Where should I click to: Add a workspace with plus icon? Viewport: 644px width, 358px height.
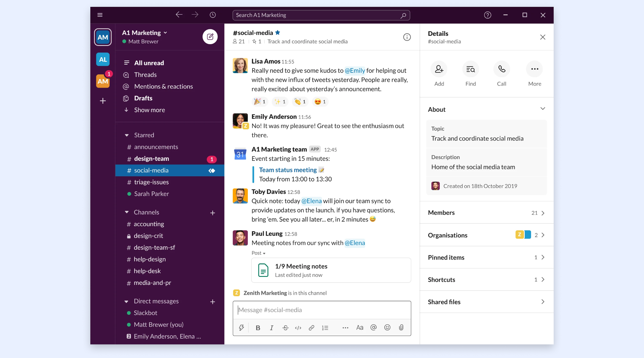103,101
